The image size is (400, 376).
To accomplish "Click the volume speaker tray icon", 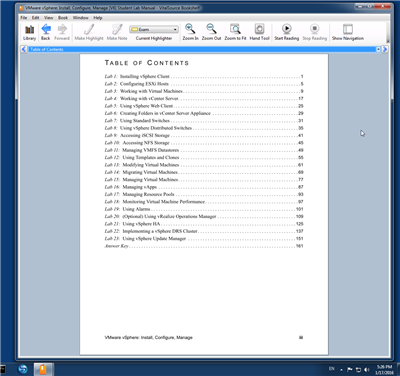I will (x=367, y=369).
